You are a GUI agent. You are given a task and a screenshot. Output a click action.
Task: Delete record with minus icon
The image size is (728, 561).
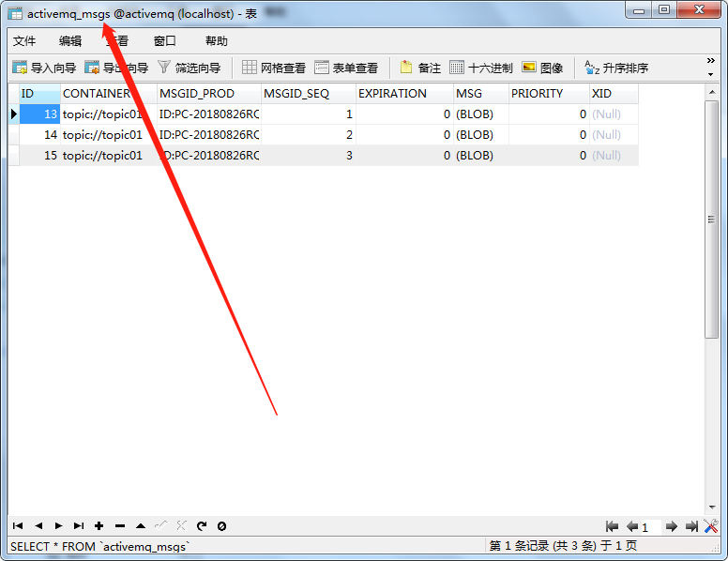coord(120,525)
